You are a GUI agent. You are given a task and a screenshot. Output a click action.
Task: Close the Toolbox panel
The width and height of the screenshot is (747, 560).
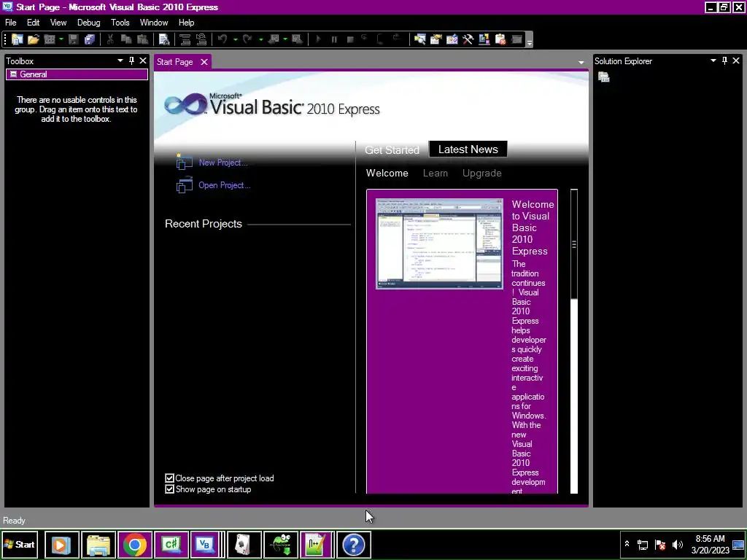(x=143, y=61)
